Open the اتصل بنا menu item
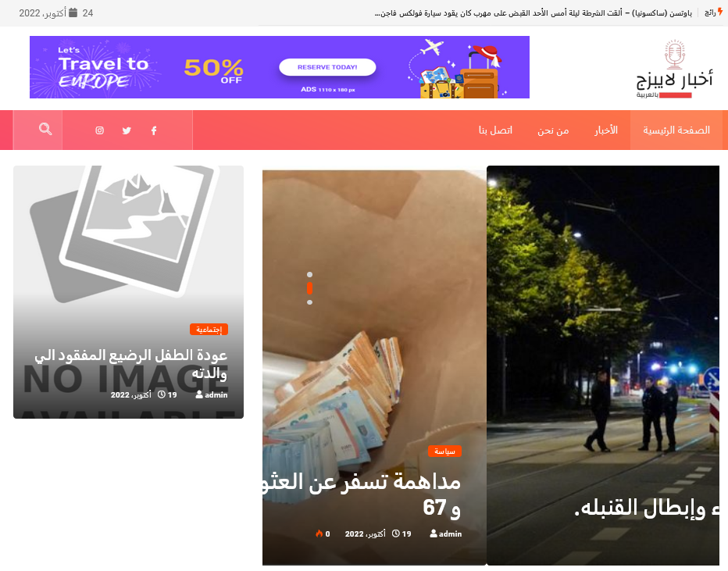The image size is (728, 571). click(x=495, y=130)
